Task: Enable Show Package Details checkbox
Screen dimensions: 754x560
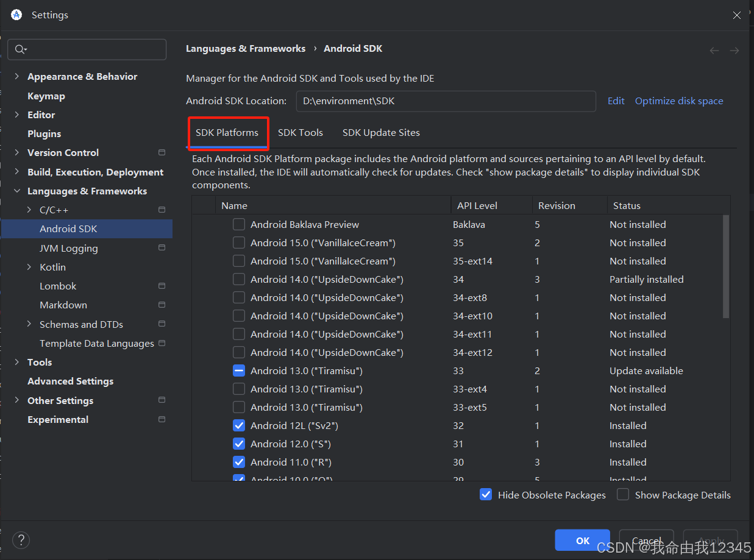Action: (x=623, y=495)
